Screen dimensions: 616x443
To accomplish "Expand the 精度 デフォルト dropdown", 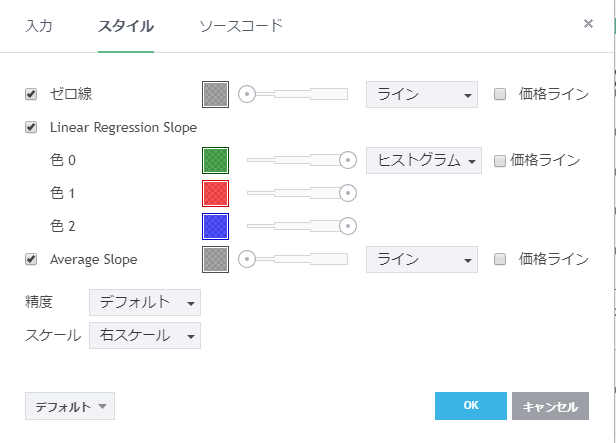I will tap(145, 301).
